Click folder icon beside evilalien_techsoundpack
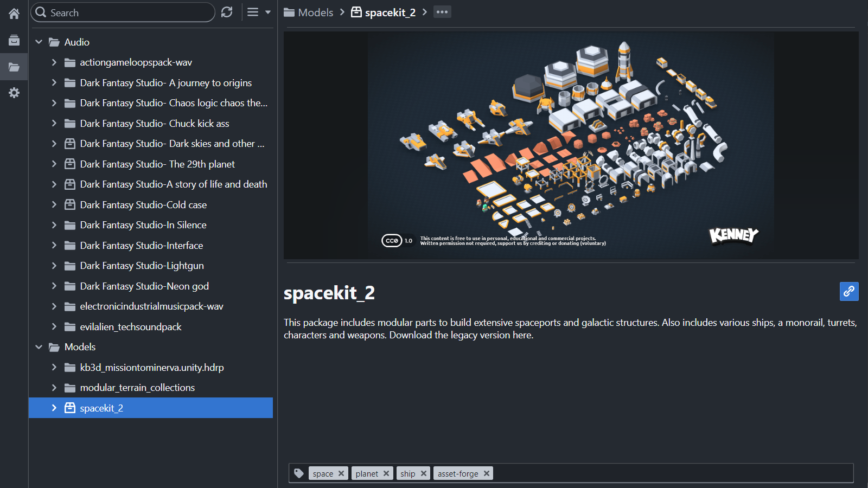 click(70, 326)
